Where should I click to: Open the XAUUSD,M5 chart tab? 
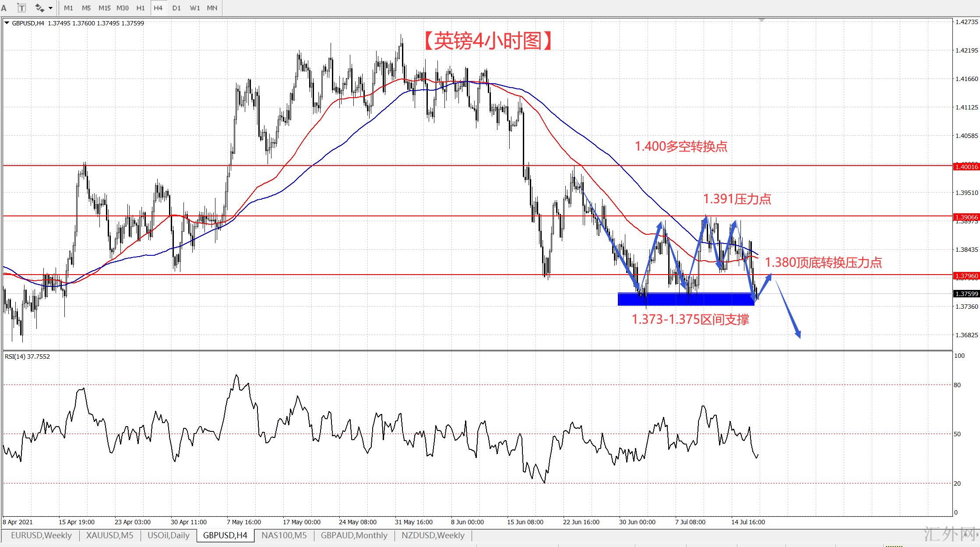click(109, 535)
